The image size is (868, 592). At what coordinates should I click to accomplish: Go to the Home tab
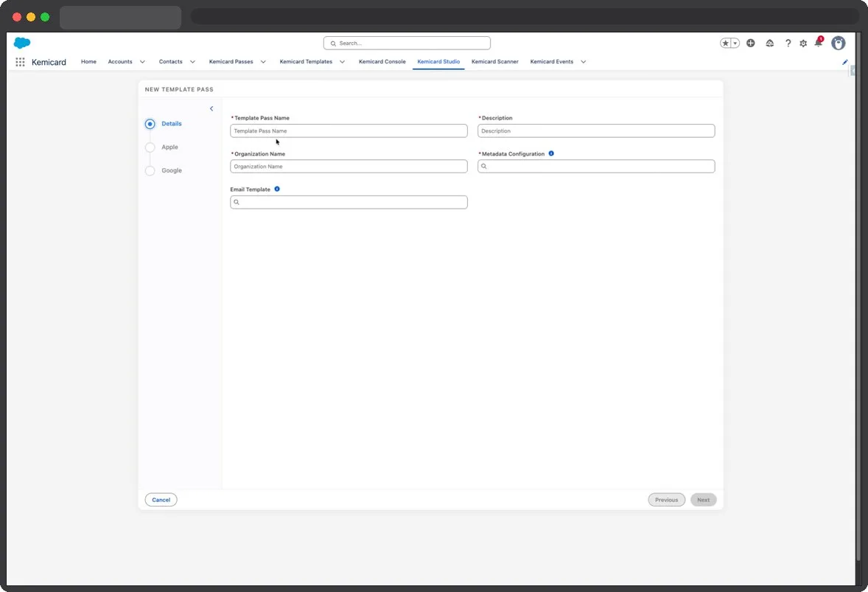(88, 61)
